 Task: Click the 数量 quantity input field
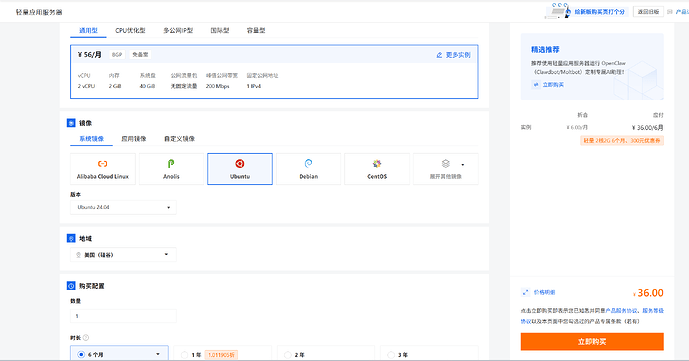tap(123, 316)
